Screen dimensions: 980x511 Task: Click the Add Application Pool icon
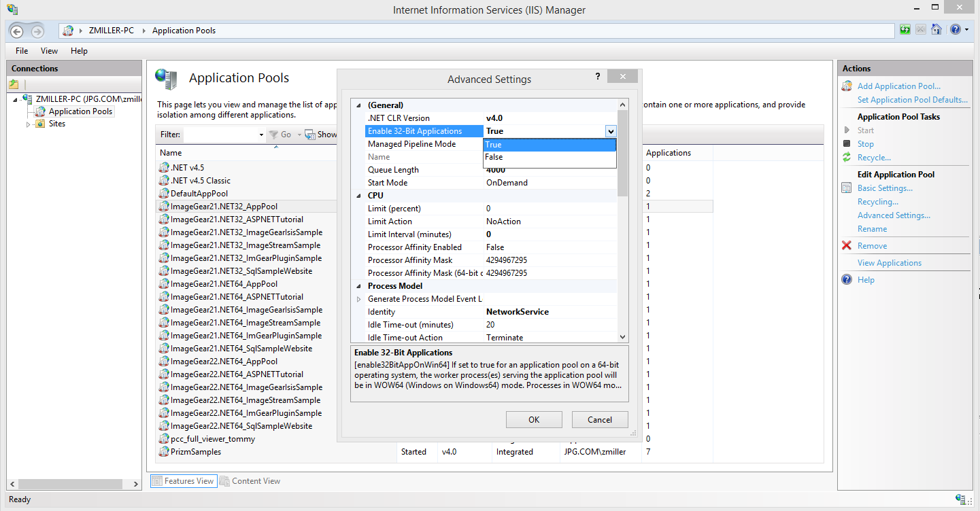coord(847,86)
